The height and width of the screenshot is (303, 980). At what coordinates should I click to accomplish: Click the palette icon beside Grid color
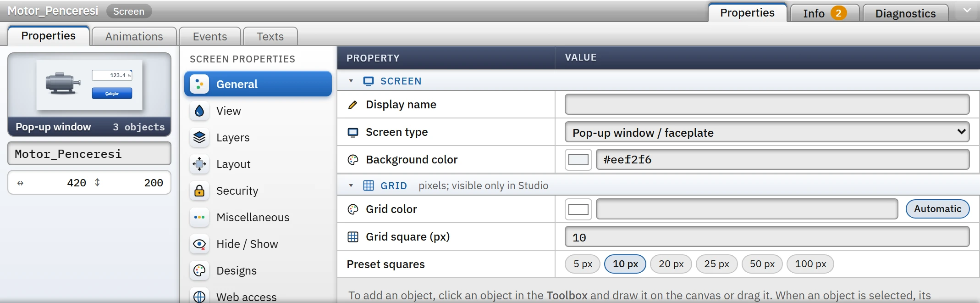[x=352, y=209]
